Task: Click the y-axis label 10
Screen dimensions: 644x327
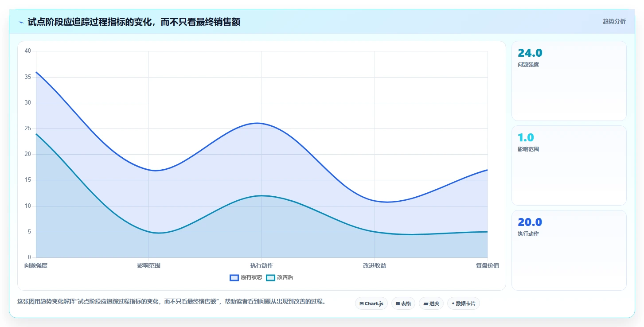Action: 28,206
